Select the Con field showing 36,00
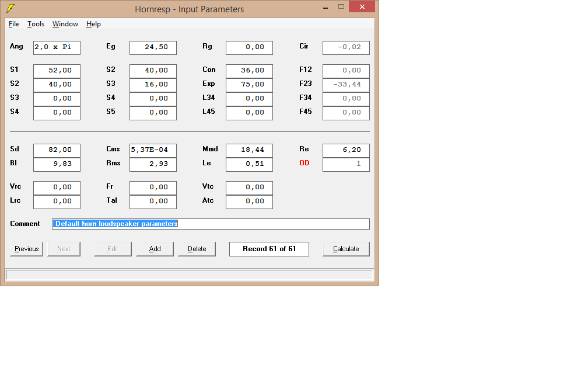This screenshot has height=368, width=588. (x=250, y=71)
